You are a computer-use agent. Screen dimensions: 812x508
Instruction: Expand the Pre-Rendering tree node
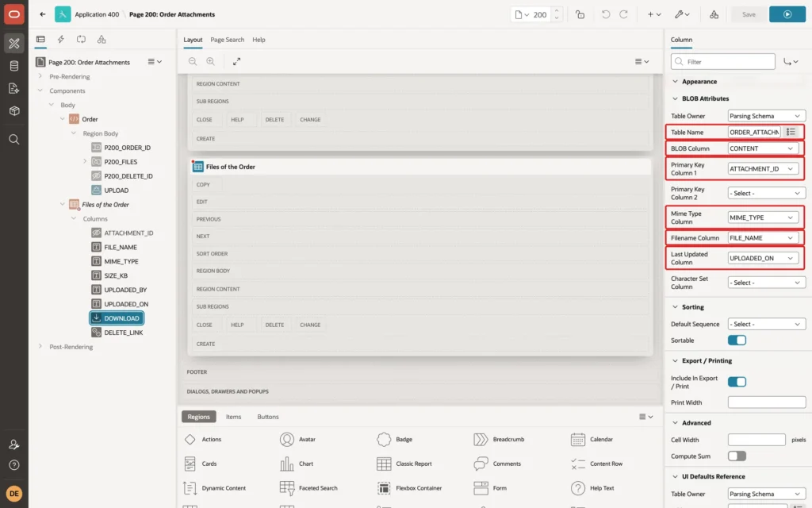[40, 76]
